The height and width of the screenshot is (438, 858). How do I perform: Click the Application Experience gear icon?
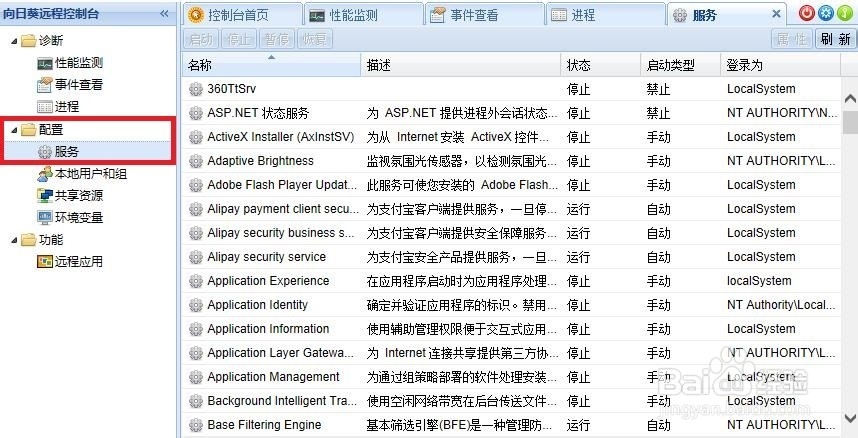coord(195,281)
